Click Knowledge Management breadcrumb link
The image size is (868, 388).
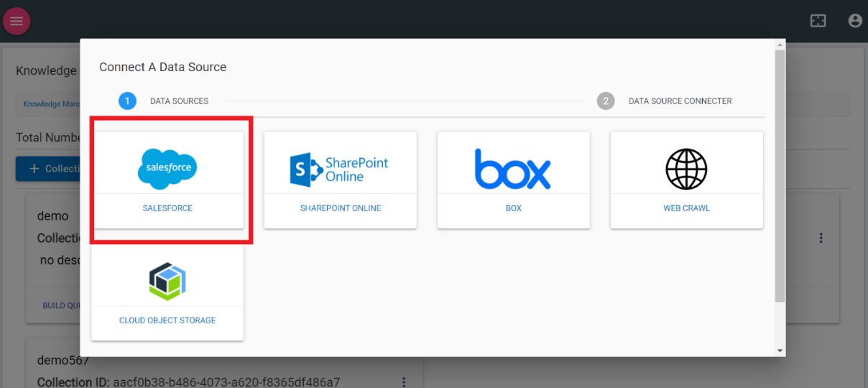point(51,104)
